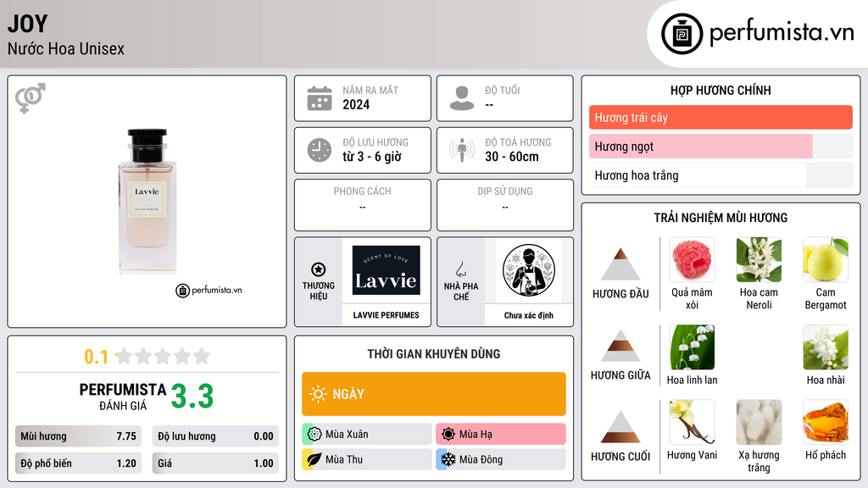Image resolution: width=868 pixels, height=488 pixels.
Task: Open the Lavvie brand logo
Action: [386, 270]
